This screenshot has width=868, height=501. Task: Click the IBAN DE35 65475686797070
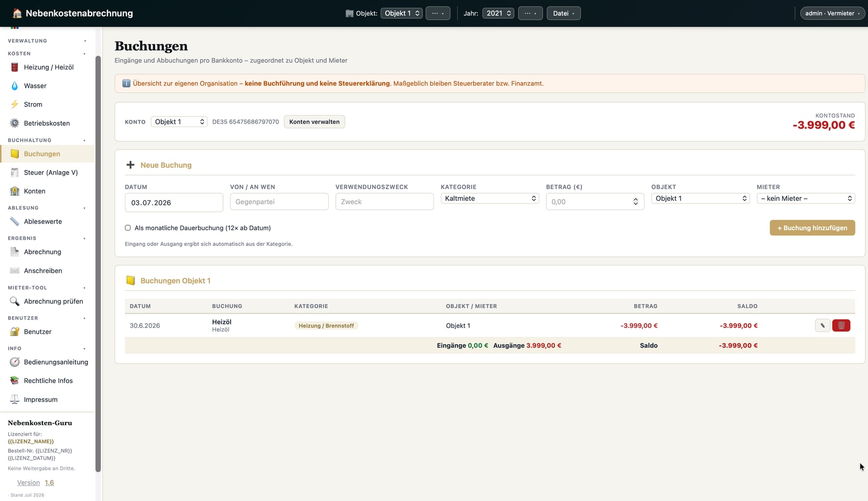[x=245, y=122]
